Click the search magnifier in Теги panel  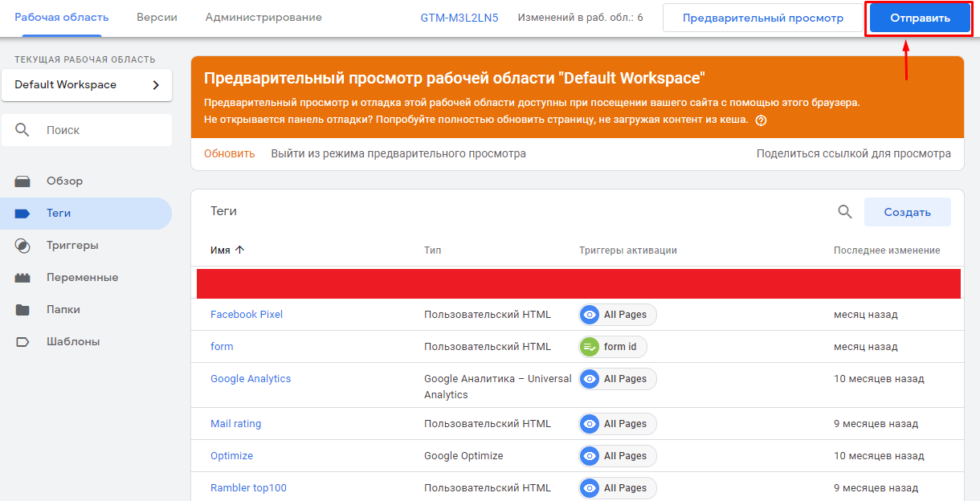[x=844, y=212]
